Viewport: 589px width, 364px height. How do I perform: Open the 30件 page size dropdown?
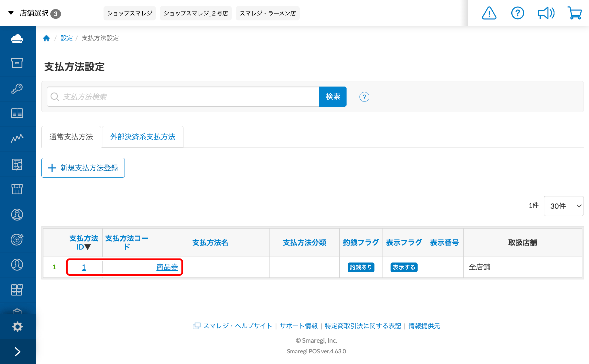tap(563, 206)
